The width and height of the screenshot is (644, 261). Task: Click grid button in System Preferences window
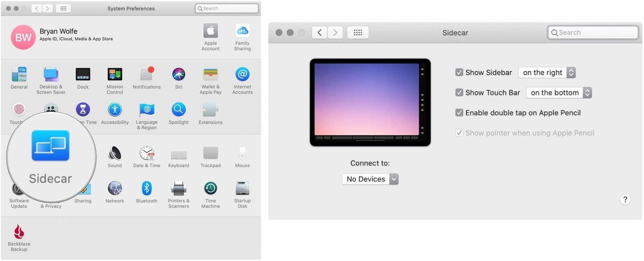[x=63, y=8]
